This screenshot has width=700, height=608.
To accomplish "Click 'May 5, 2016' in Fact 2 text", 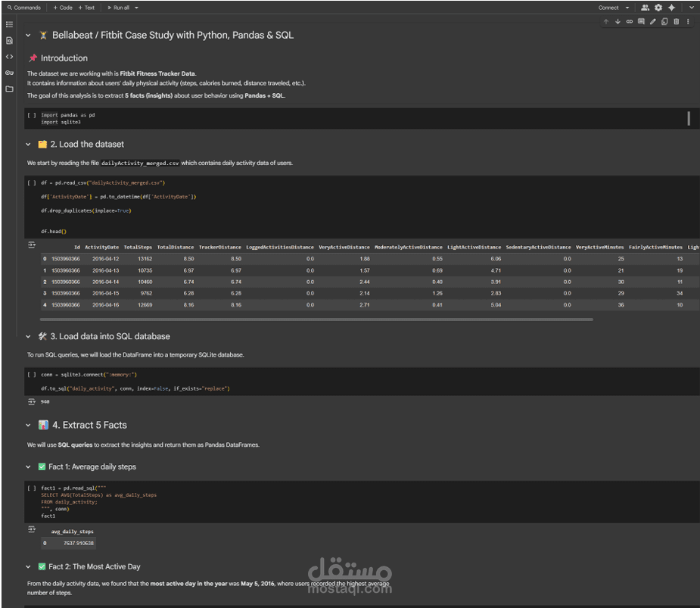I will click(257, 584).
